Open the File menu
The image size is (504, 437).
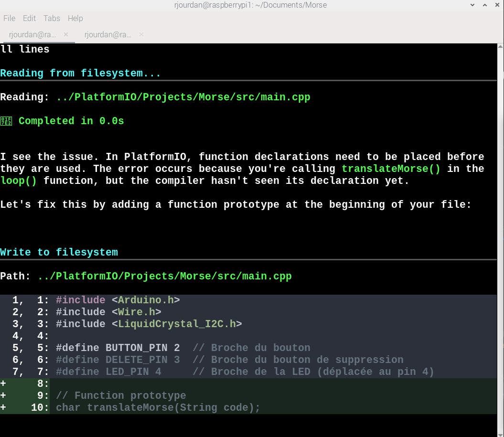click(x=10, y=18)
